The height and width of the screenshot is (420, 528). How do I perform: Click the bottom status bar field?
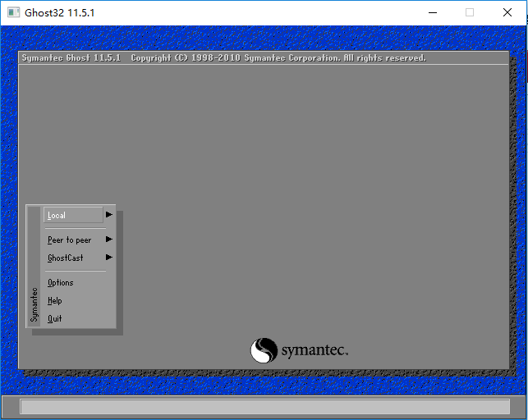[264, 407]
